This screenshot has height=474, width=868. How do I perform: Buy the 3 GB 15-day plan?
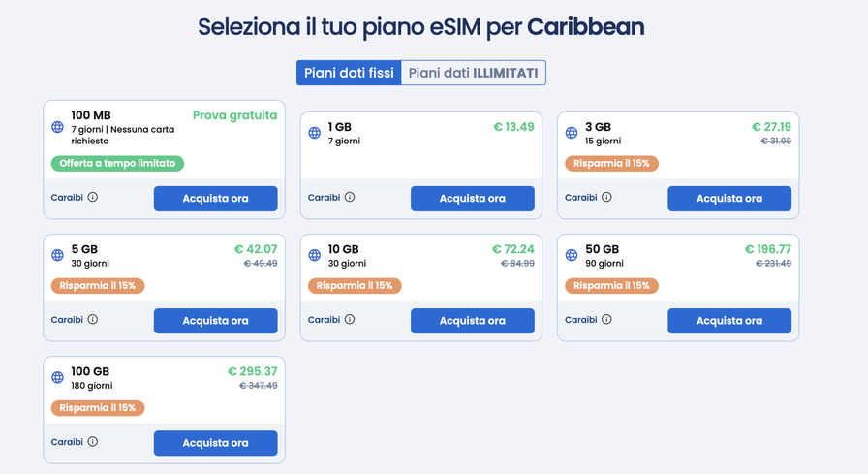tap(728, 199)
